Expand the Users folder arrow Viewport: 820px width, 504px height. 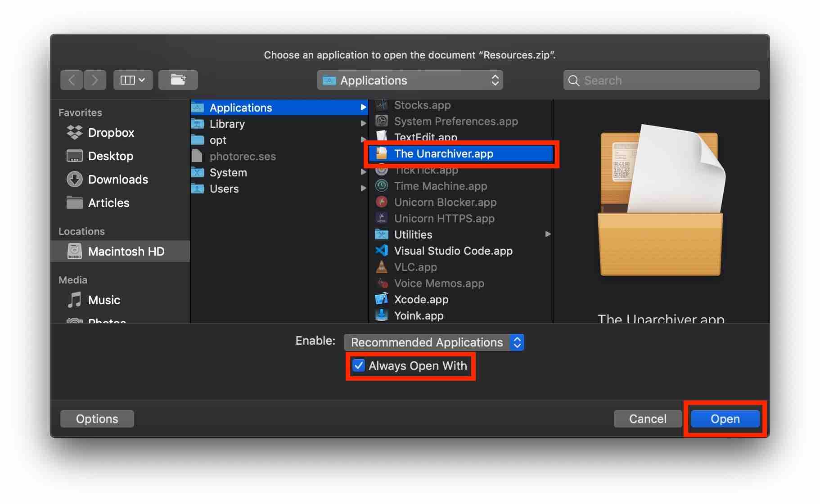coord(363,188)
